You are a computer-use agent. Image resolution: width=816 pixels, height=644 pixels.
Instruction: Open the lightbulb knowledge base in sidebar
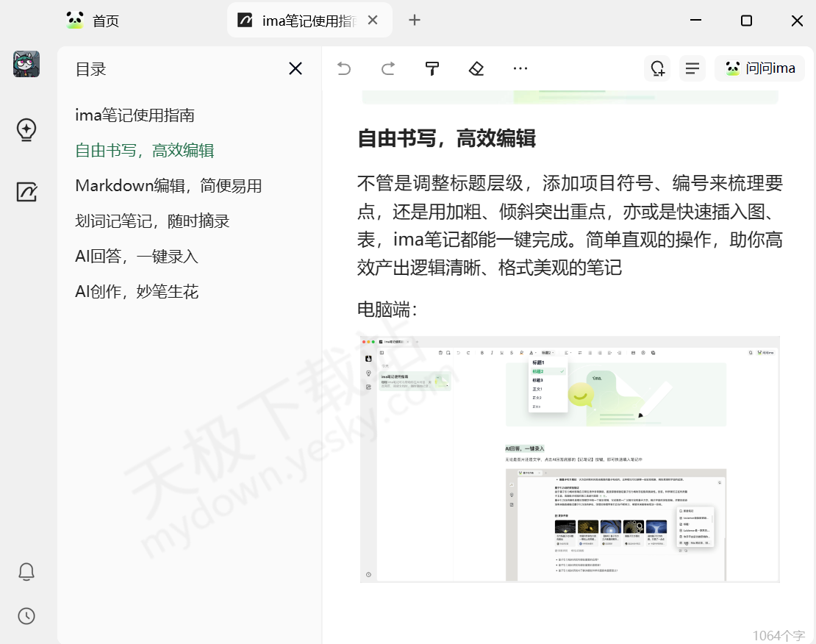coord(26,129)
